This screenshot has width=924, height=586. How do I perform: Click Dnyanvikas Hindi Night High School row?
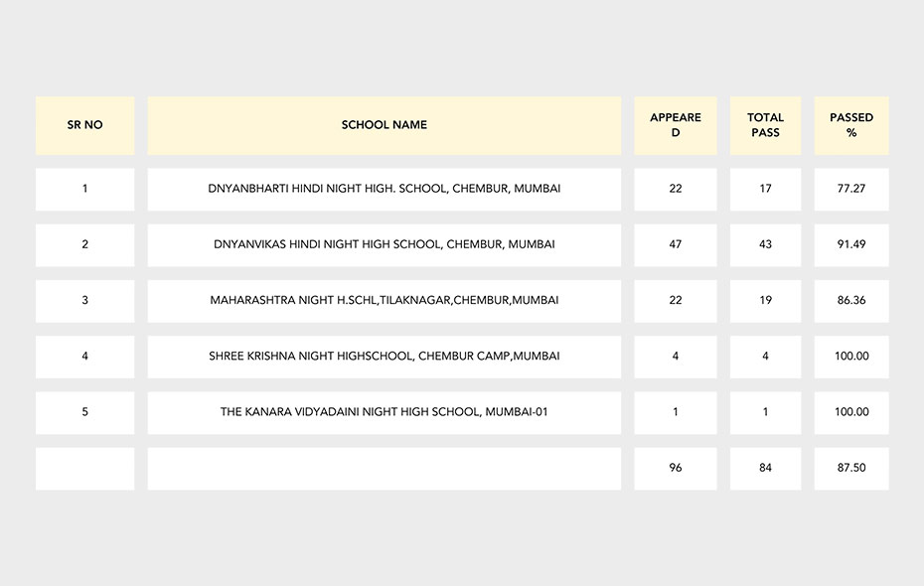[x=384, y=244]
